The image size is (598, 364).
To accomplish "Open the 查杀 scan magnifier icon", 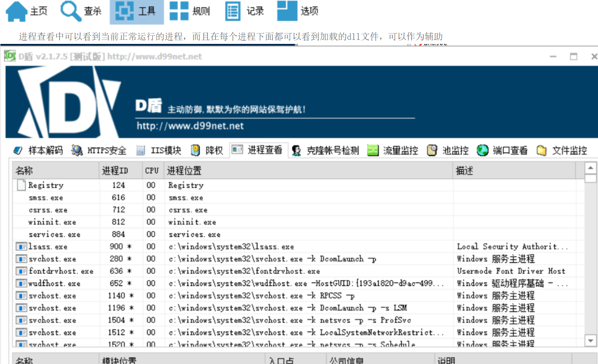I will [x=71, y=11].
